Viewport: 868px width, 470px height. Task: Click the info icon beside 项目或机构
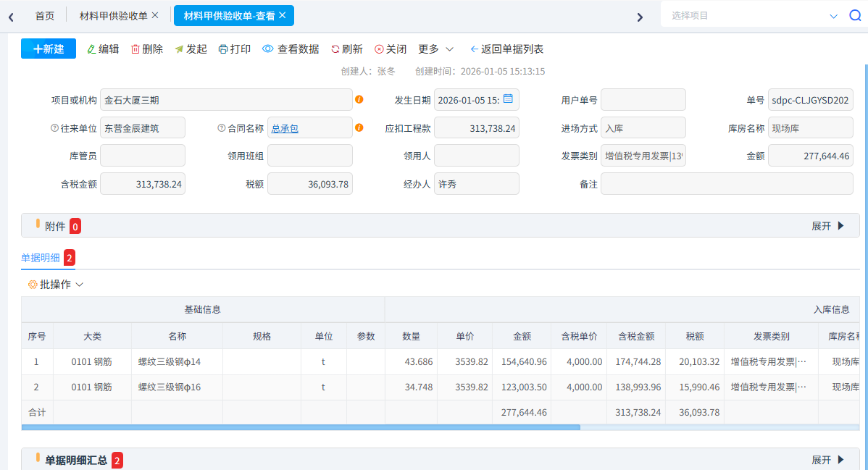pos(359,99)
